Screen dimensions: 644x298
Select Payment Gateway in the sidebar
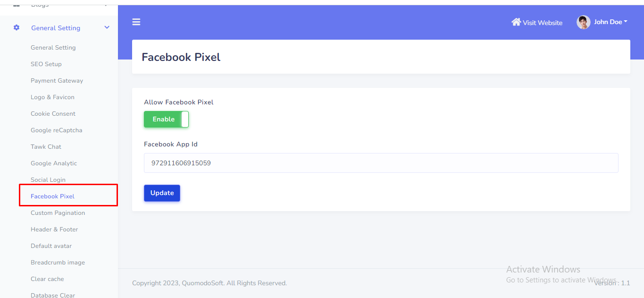pyautogui.click(x=57, y=81)
